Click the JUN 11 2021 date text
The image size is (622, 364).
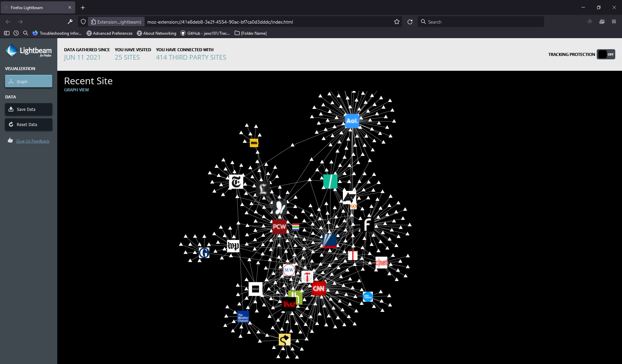[x=82, y=57]
